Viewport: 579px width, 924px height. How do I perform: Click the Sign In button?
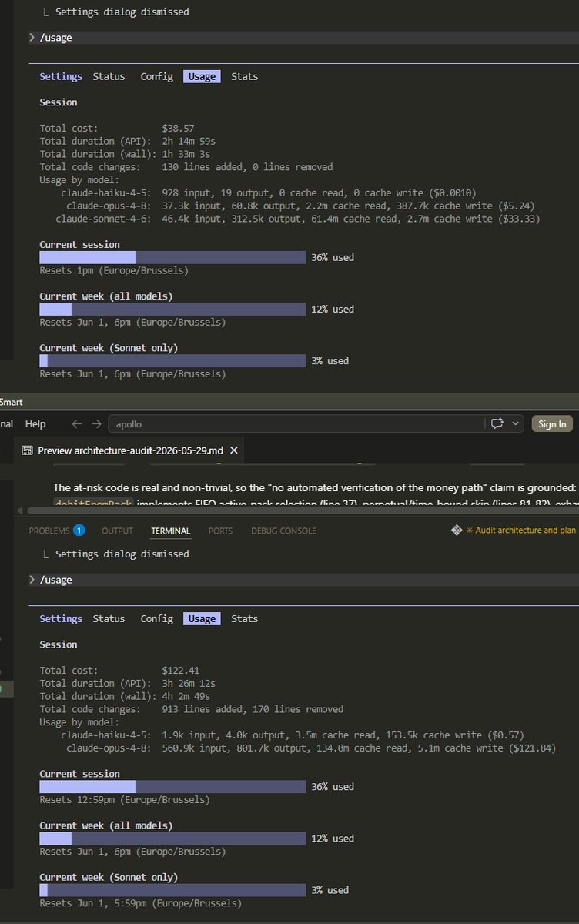point(552,423)
